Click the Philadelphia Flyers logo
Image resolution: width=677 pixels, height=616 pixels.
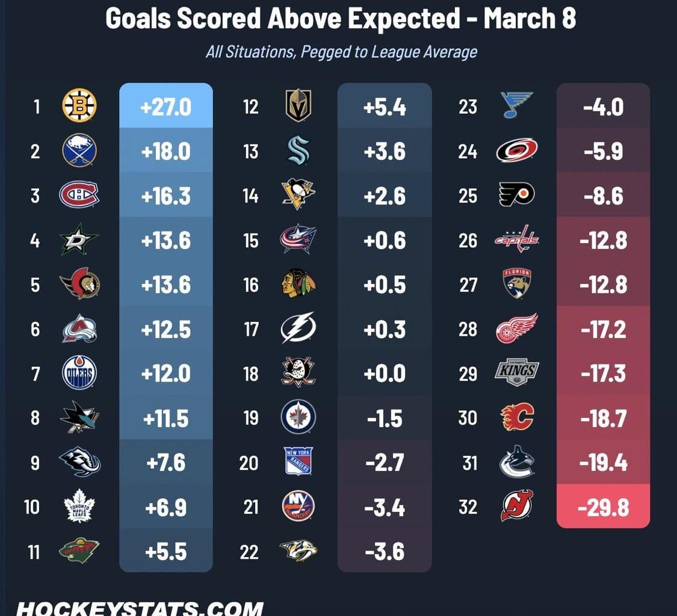[x=516, y=195]
